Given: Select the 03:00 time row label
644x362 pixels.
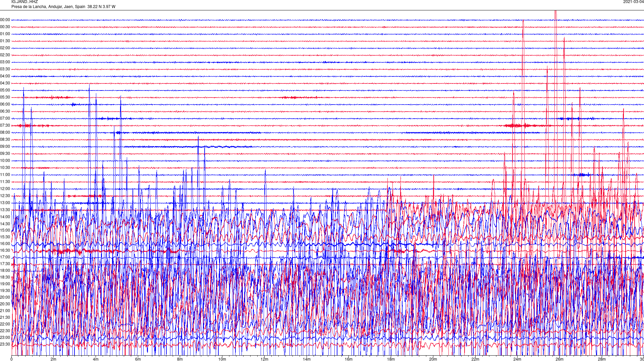Looking at the screenshot, I should (x=5, y=62).
